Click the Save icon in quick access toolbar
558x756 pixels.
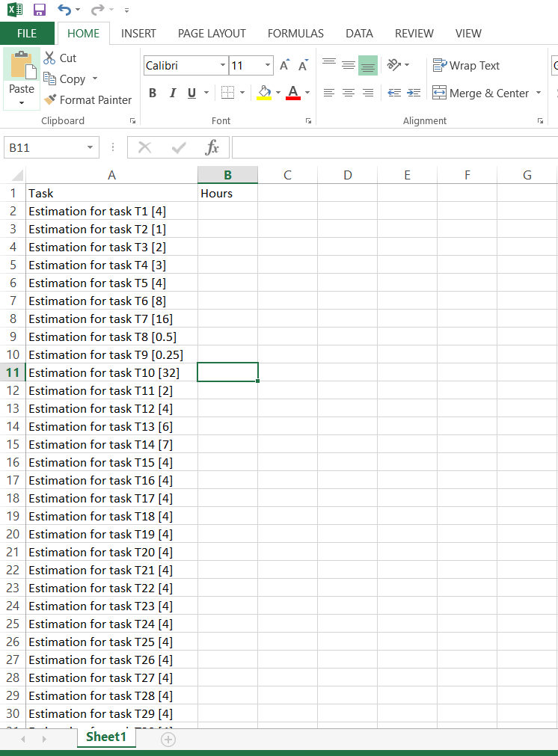coord(40,10)
